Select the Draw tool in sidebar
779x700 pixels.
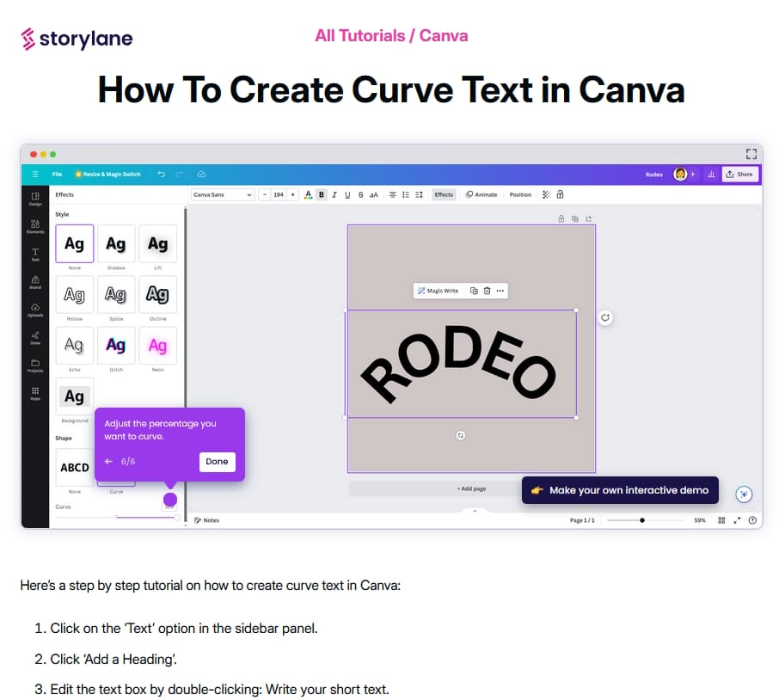[35, 337]
